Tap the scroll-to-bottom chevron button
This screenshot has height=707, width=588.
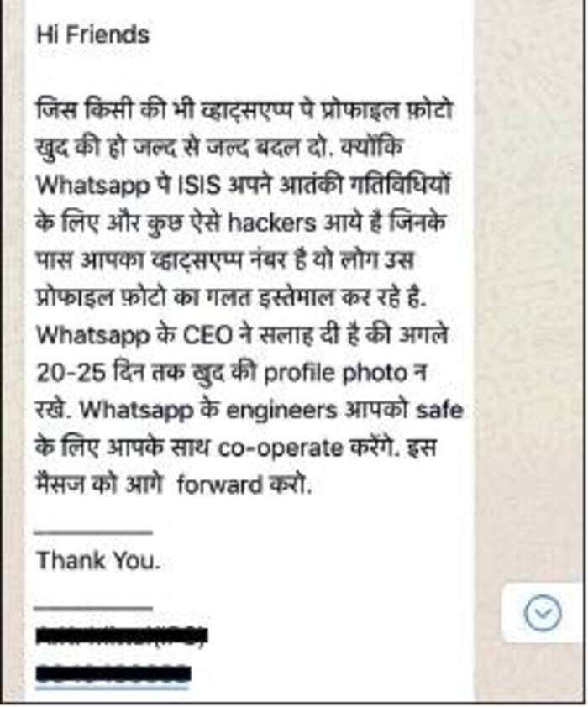click(x=543, y=614)
